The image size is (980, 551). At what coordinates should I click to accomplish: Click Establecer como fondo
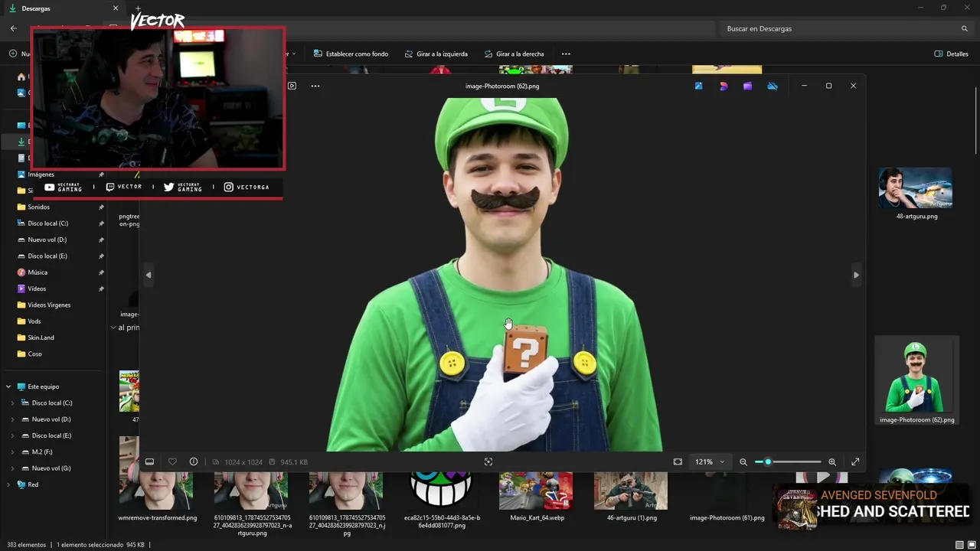tap(351, 54)
